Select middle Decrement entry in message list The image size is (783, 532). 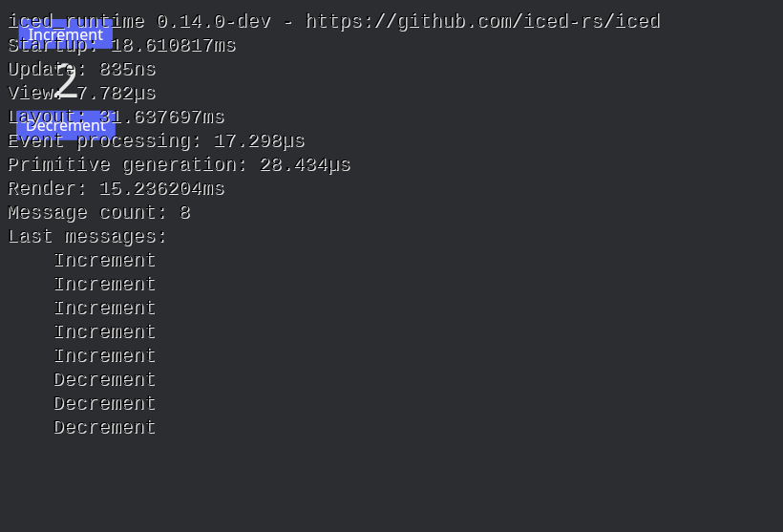point(105,404)
